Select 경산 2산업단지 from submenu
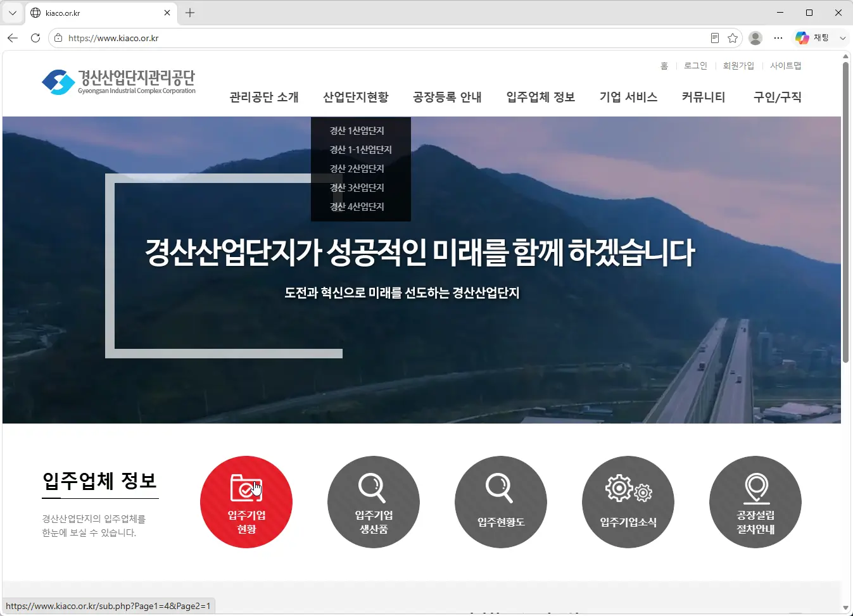The height and width of the screenshot is (616, 853). point(357,168)
